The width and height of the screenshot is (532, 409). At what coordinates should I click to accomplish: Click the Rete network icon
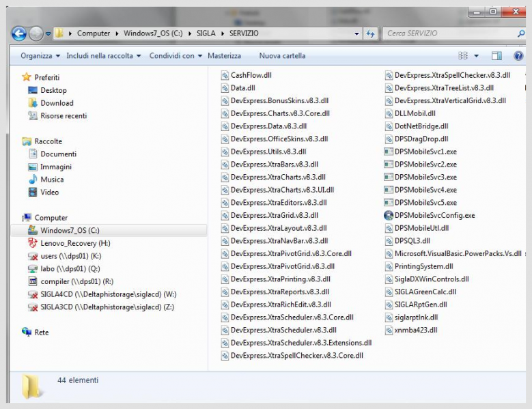(x=27, y=332)
